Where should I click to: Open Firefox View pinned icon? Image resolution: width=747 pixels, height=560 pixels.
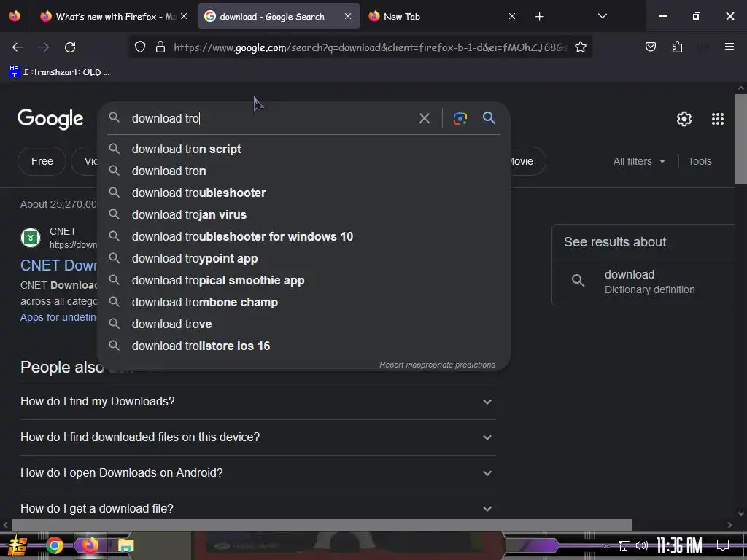point(15,16)
